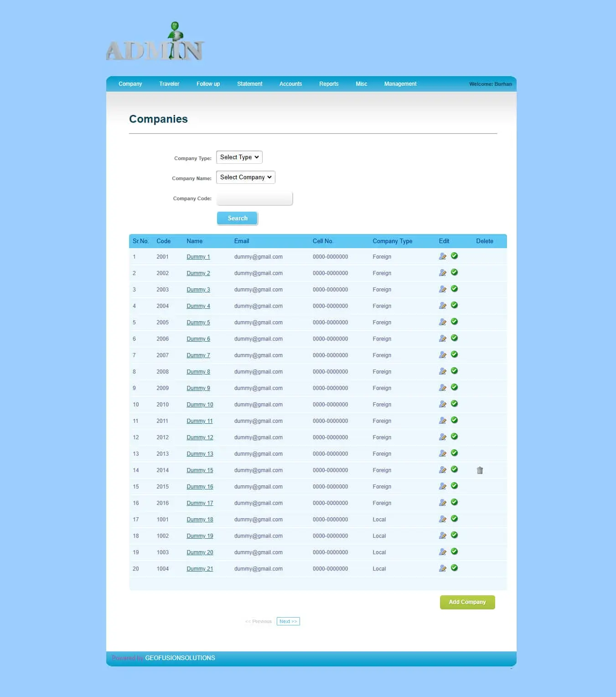Click the edit pencil icon for Dummy 5
The width and height of the screenshot is (616, 697).
click(x=442, y=322)
